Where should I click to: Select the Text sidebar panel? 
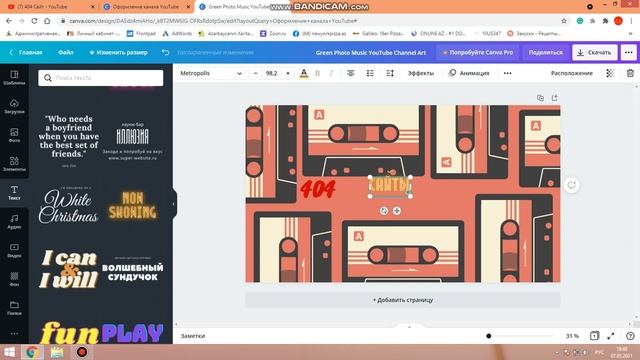(x=14, y=193)
